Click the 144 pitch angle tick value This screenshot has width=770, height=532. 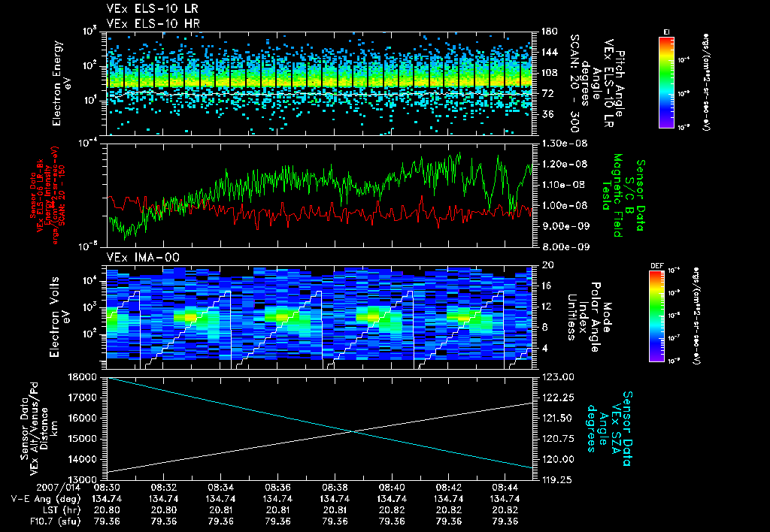point(549,52)
